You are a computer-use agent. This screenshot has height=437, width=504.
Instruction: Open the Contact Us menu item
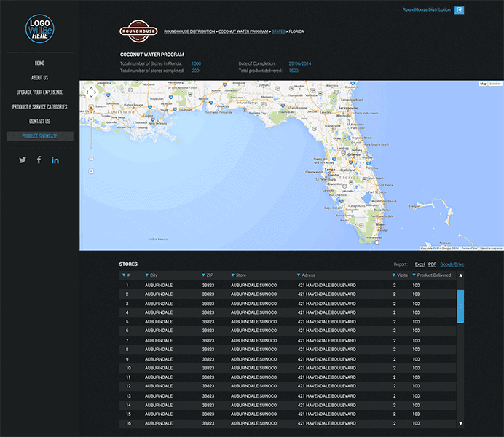coord(39,121)
